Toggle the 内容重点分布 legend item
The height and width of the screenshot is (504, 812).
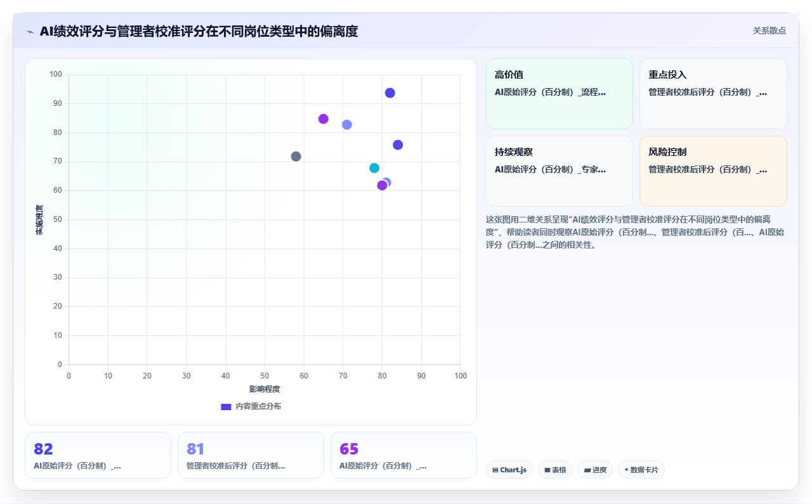pos(251,406)
